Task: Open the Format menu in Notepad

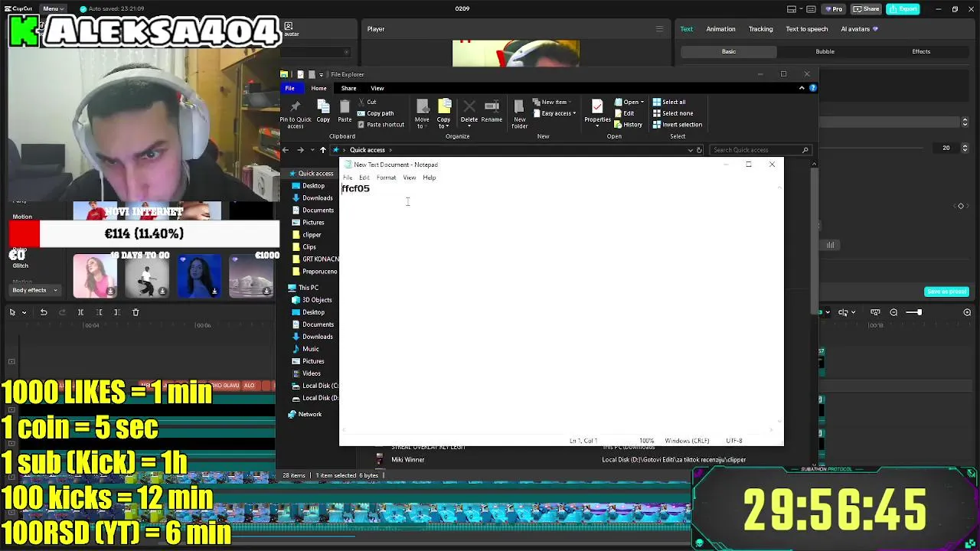Action: click(x=386, y=178)
